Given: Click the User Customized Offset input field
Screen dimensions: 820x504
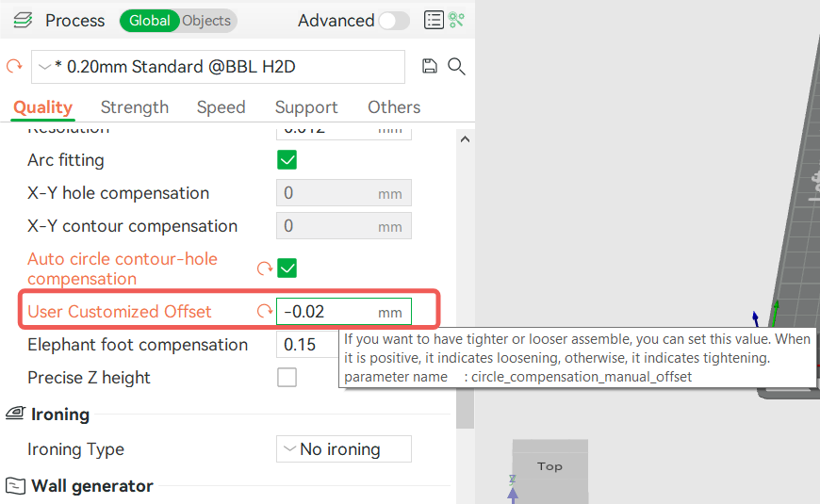Looking at the screenshot, I should (344, 312).
